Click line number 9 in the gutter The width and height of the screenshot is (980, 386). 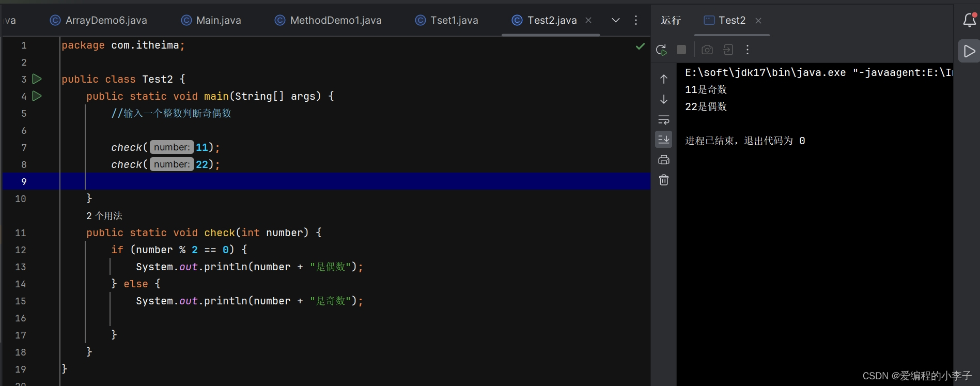point(24,181)
